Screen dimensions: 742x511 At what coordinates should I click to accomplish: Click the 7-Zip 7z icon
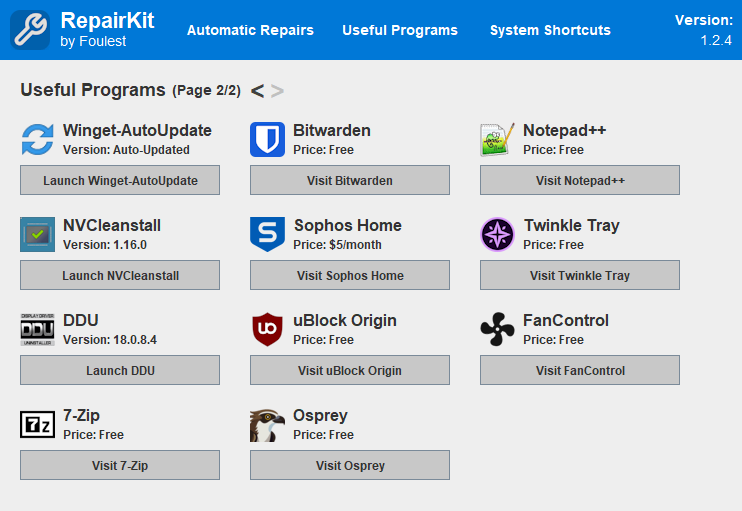tap(37, 424)
